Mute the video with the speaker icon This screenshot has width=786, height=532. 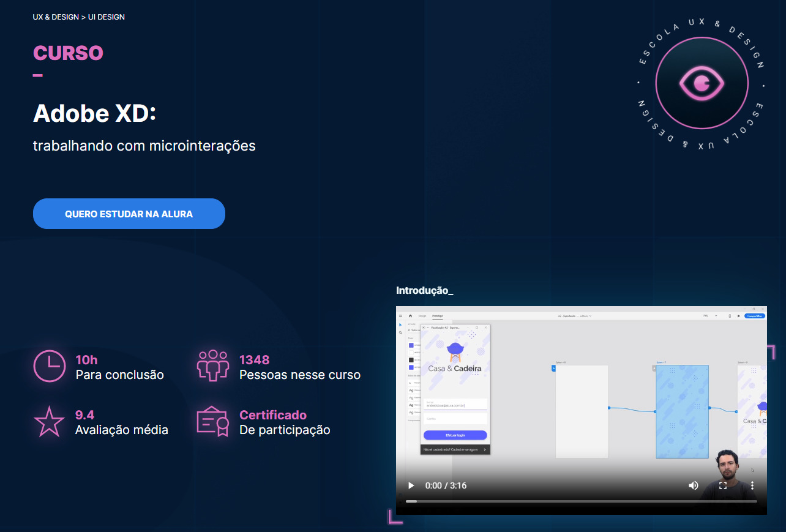(693, 485)
